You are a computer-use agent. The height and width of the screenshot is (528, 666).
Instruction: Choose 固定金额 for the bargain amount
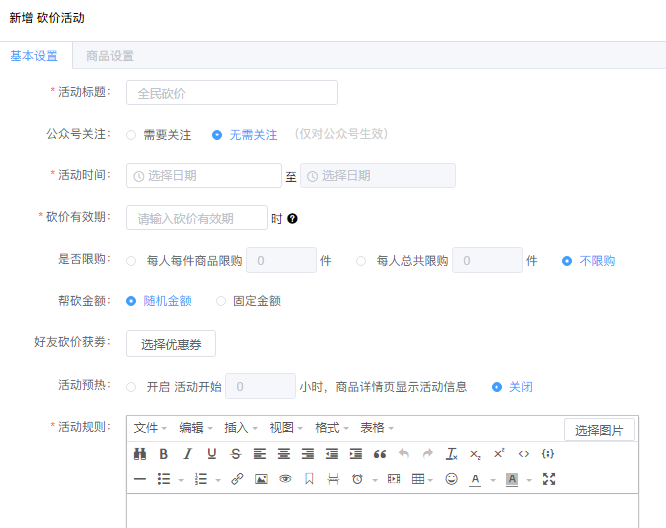[221, 300]
